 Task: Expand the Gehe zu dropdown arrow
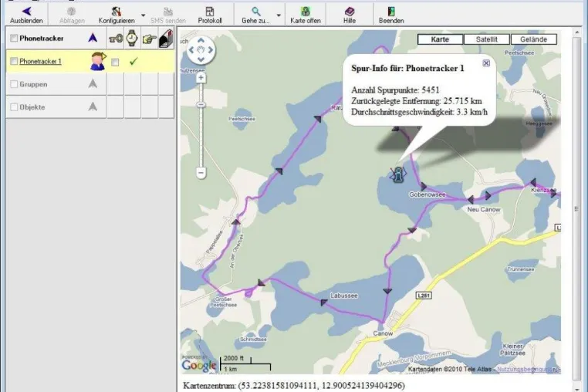point(279,15)
